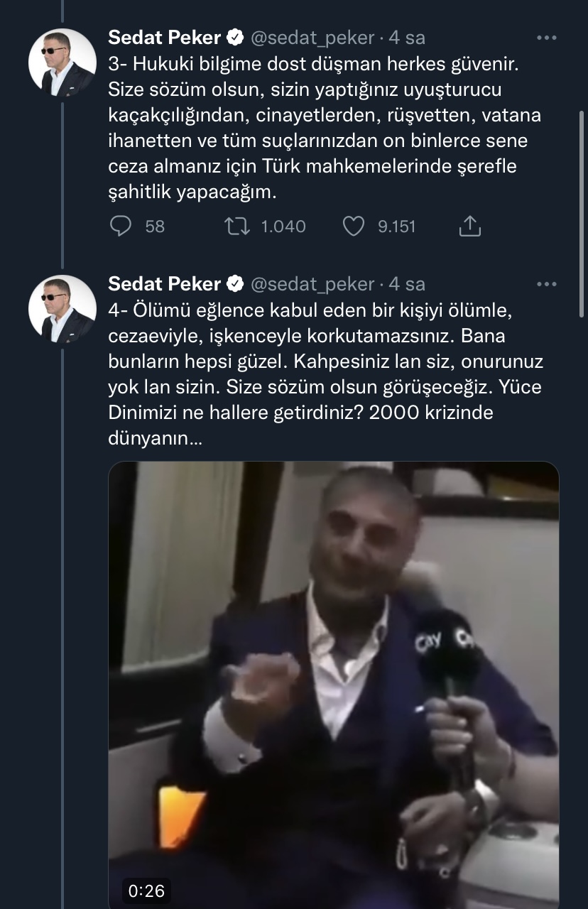Open @sedat_peker handle on tweet 3
The height and width of the screenshot is (909, 588).
(x=312, y=38)
